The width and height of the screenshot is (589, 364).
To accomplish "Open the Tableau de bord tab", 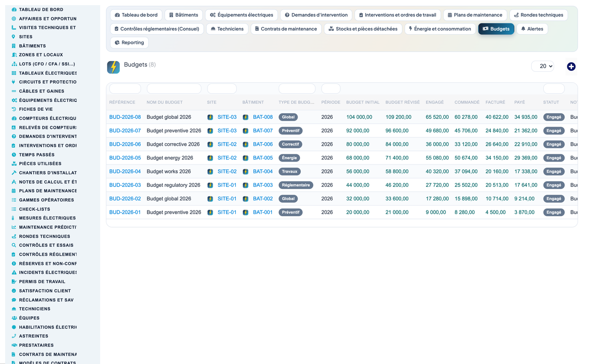I will tap(136, 15).
